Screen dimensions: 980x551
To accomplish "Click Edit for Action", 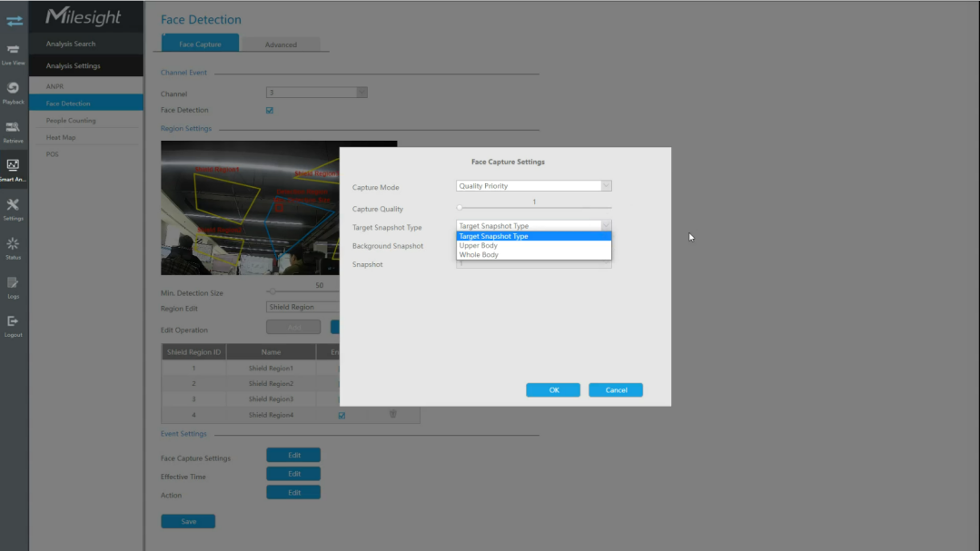I will pyautogui.click(x=293, y=492).
